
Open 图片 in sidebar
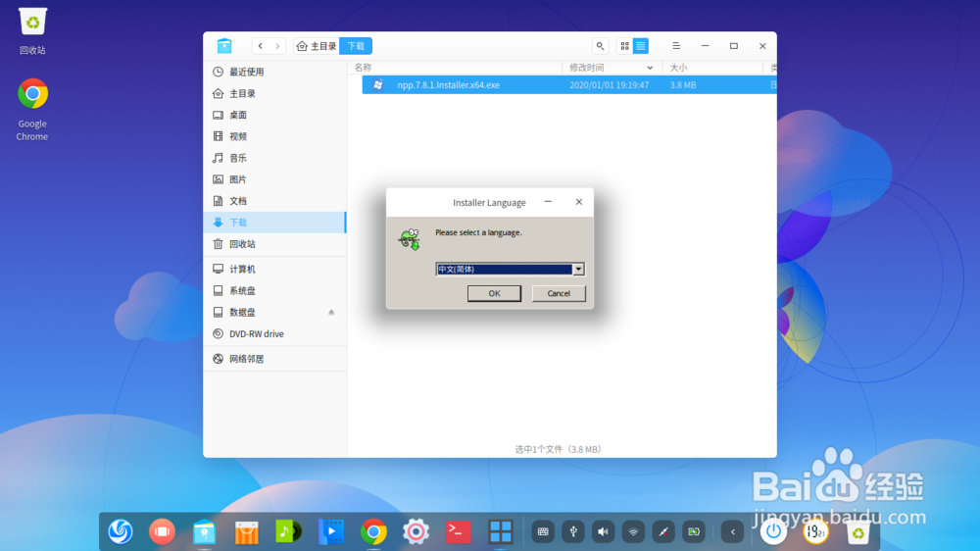[275, 179]
